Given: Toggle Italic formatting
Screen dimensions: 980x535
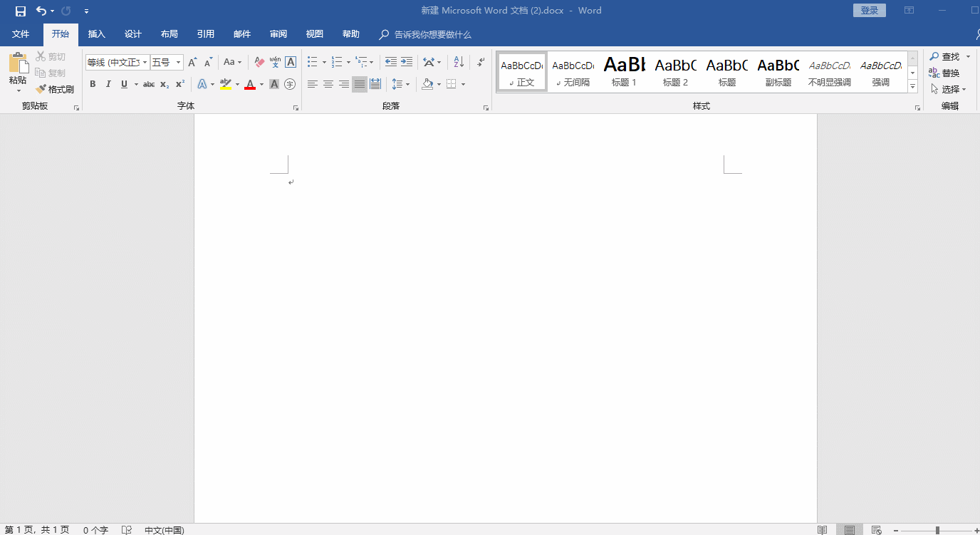Looking at the screenshot, I should point(108,84).
